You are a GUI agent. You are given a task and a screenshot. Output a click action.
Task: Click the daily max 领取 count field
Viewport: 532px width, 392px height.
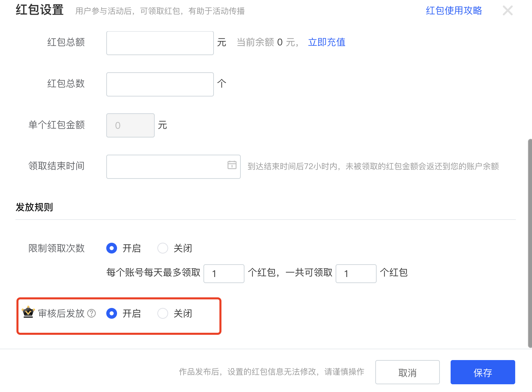224,274
